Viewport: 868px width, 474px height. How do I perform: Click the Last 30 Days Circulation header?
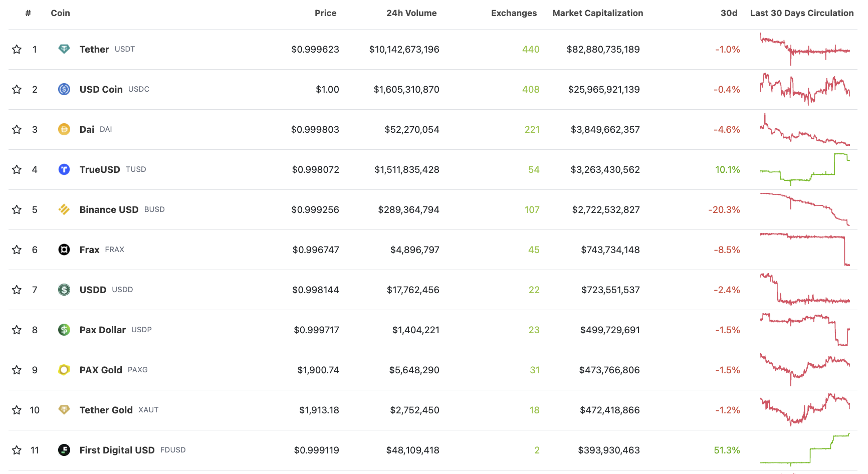[x=802, y=13]
